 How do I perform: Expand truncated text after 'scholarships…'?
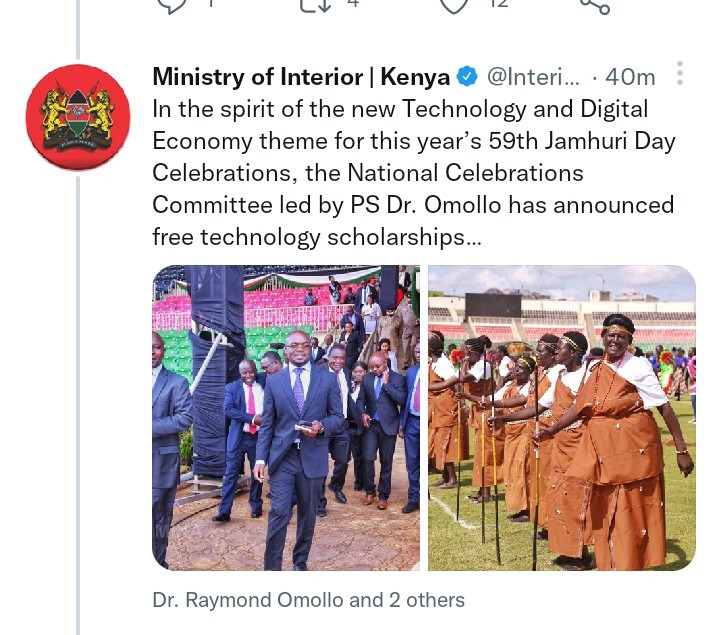coord(473,237)
